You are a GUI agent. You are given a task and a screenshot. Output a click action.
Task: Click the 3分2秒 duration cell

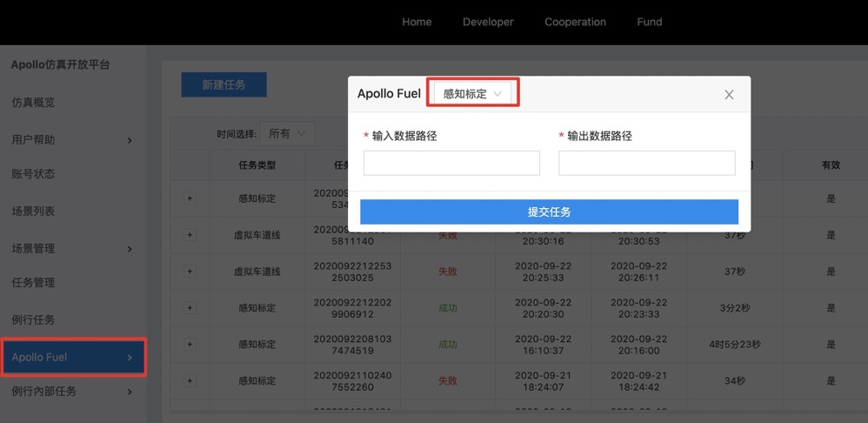coord(735,308)
